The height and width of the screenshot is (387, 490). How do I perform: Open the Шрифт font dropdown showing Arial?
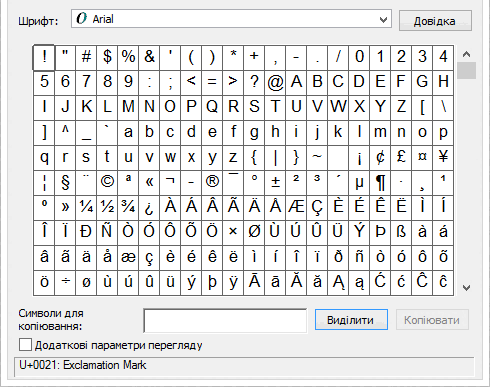click(231, 19)
